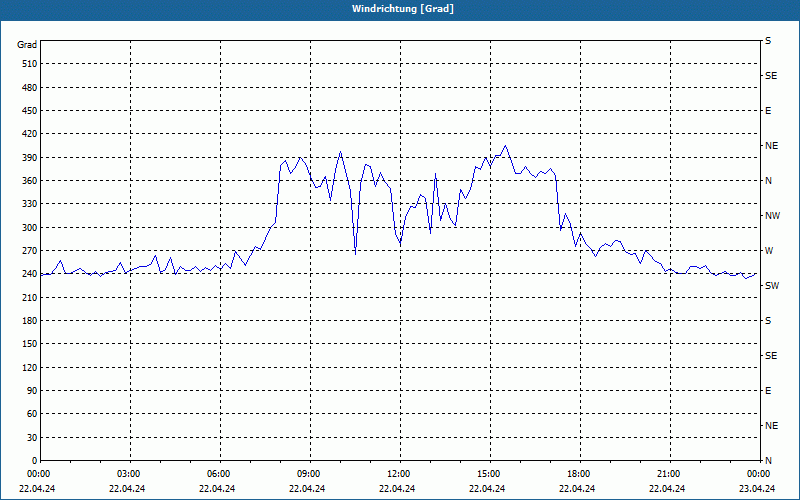Click the 21:00 time axis label
The image size is (800, 500).
click(x=669, y=474)
